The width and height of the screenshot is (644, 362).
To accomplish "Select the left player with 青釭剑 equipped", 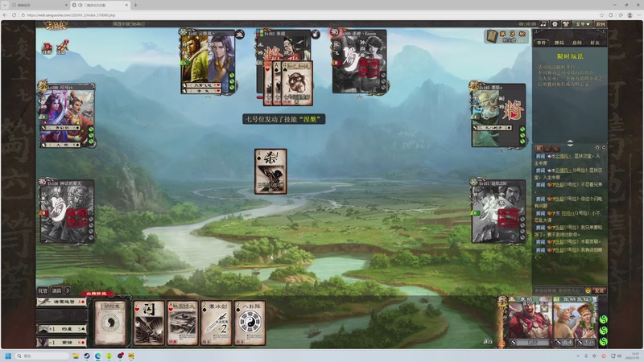I will pos(67,116).
